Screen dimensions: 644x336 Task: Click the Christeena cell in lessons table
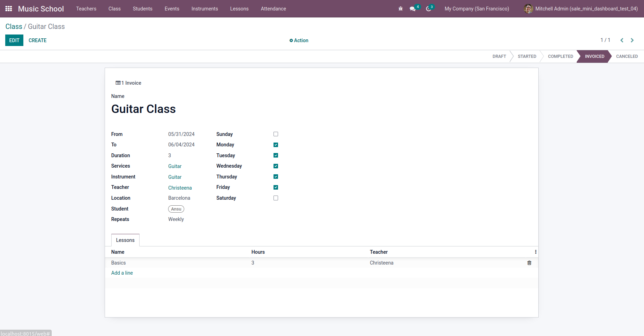click(382, 263)
